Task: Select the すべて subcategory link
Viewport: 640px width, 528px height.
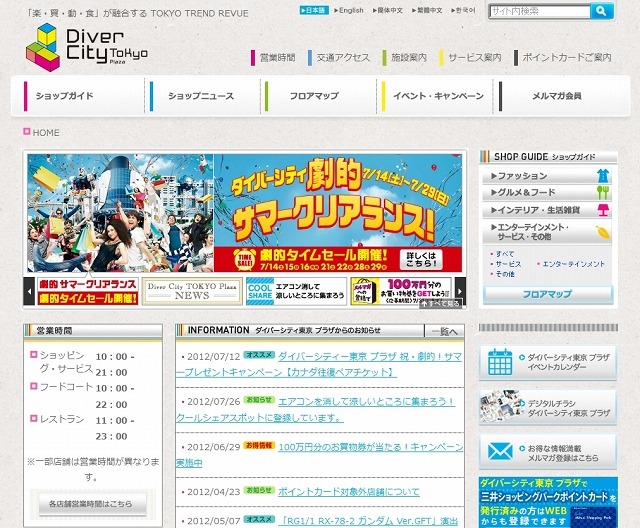Action: pos(505,254)
